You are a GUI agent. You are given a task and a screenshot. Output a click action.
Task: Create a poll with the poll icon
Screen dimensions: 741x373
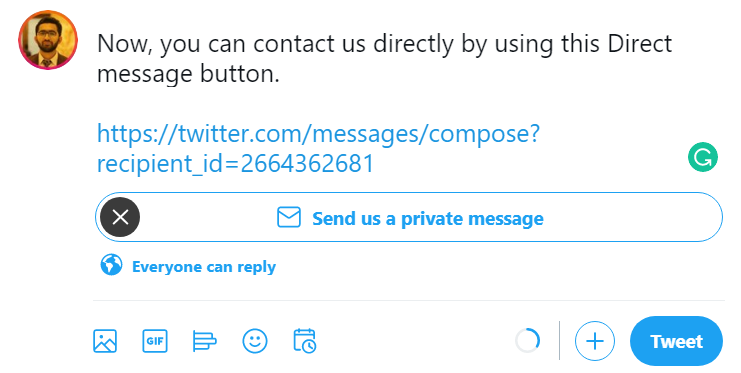[x=205, y=341]
